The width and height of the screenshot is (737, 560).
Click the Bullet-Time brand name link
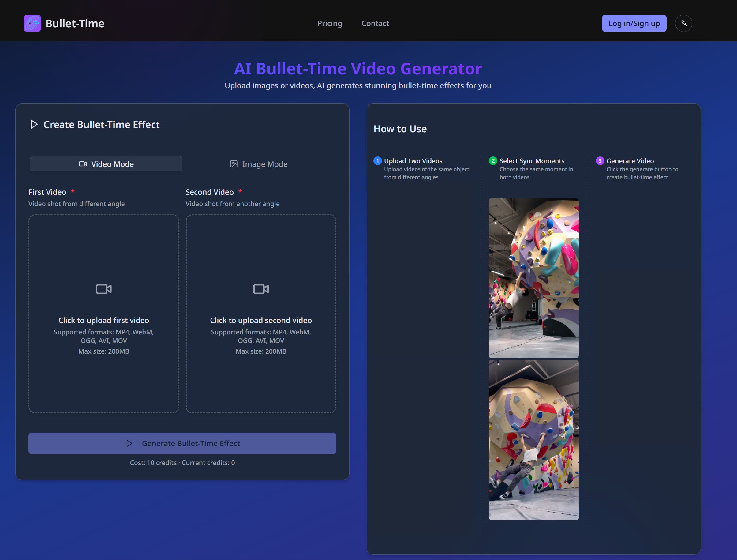click(x=75, y=23)
